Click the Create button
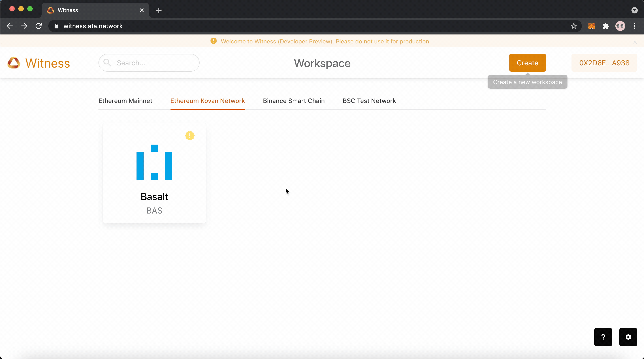Viewport: 644px width, 359px height. [527, 63]
